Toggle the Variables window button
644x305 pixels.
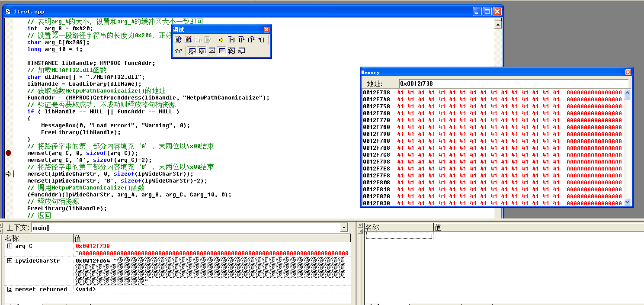point(202,51)
